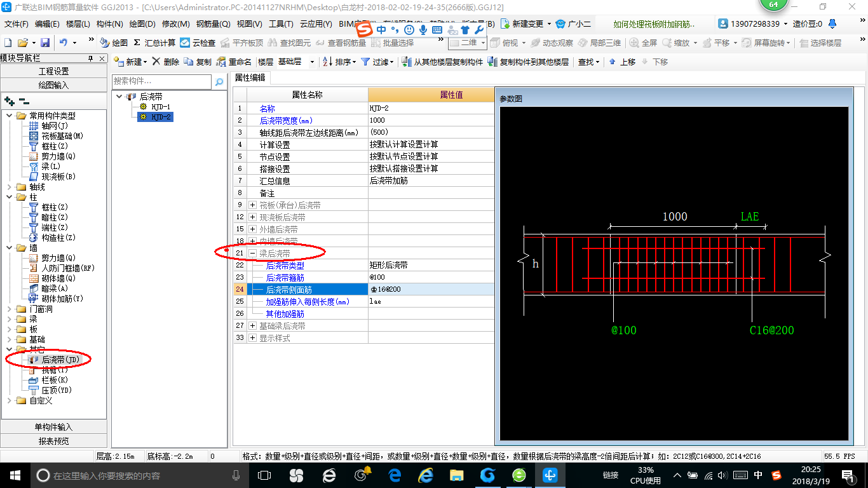Viewport: 868px width, 488px height.
Task: Open 绘图输入 in the navigation panel
Action: [x=54, y=85]
